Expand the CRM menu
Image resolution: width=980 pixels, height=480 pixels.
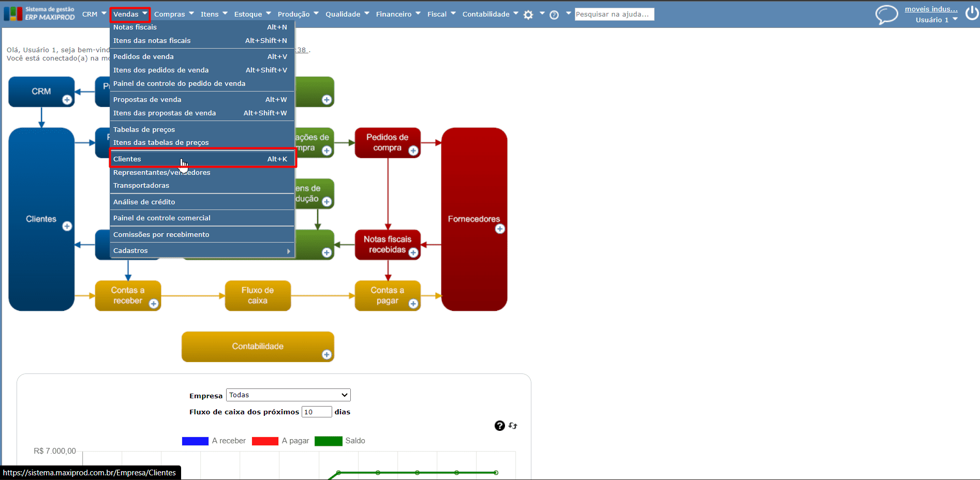[95, 14]
